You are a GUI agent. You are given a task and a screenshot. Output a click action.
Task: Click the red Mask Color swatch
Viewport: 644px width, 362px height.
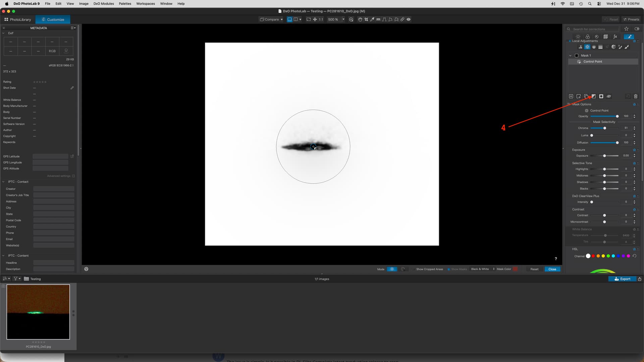point(515,269)
